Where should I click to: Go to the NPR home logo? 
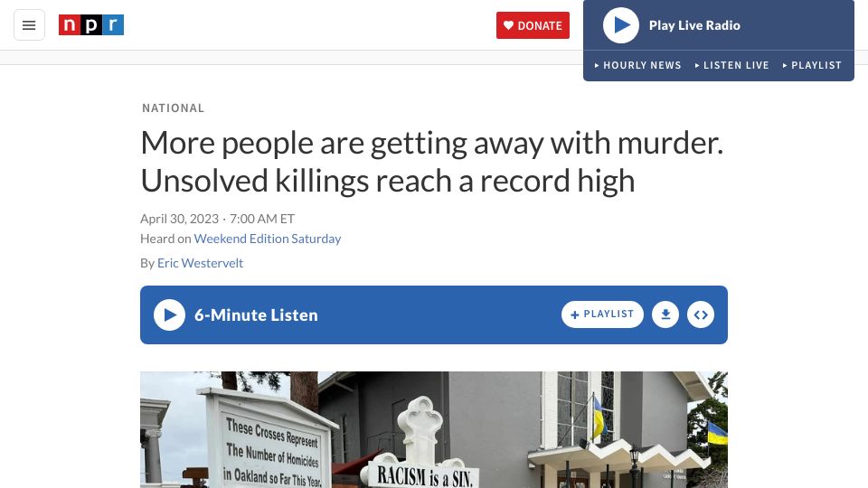91,25
